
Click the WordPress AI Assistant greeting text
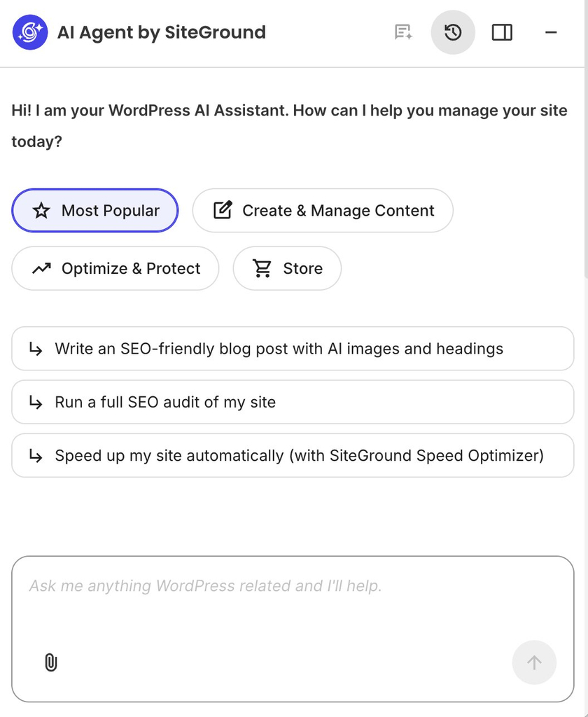click(x=289, y=126)
